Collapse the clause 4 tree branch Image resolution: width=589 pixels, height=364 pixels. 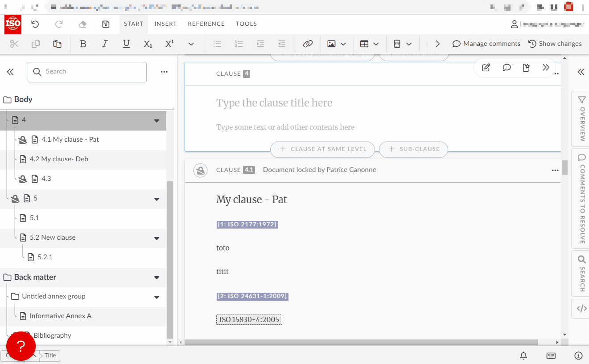[156, 120]
